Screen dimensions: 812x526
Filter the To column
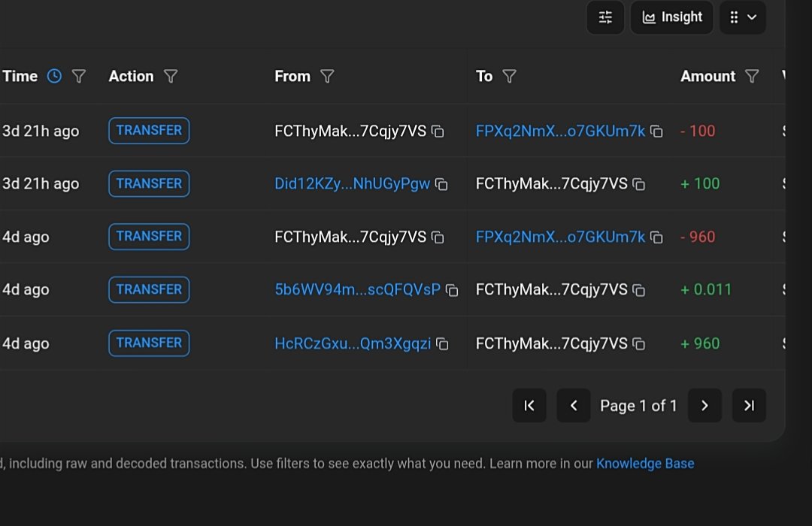pos(509,77)
